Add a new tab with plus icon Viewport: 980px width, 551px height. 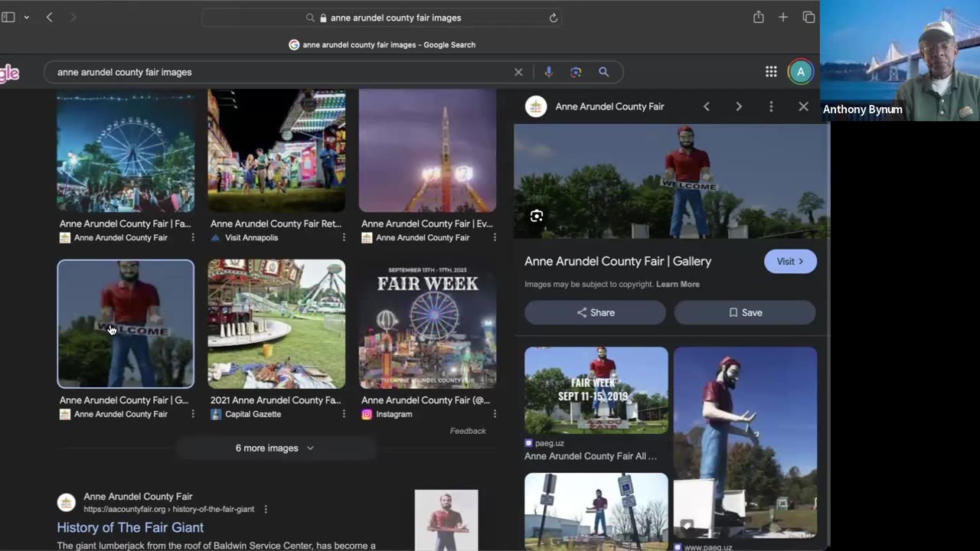coord(782,17)
